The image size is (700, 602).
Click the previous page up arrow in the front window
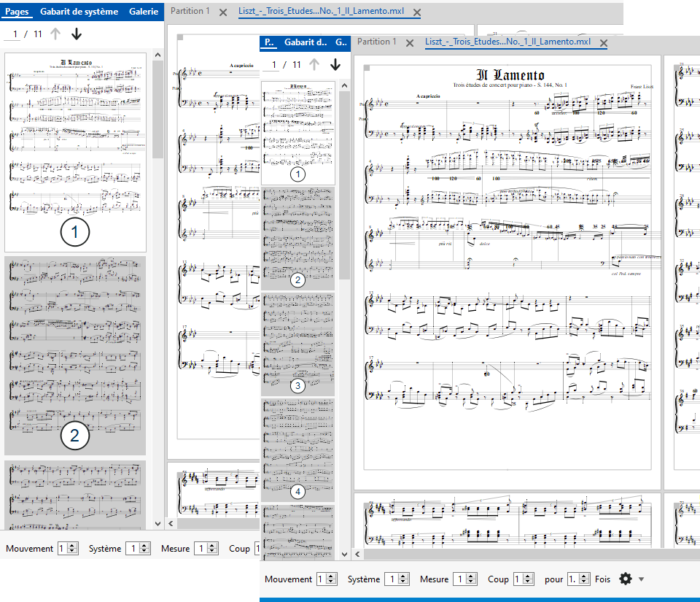click(x=314, y=65)
